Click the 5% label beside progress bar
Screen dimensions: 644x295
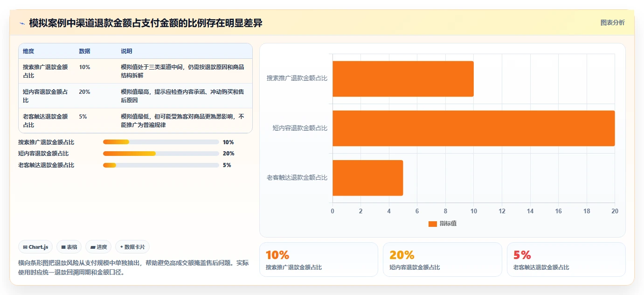(227, 165)
